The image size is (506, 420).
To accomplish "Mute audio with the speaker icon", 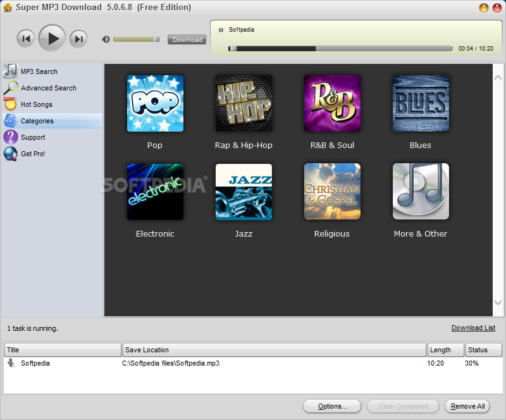I will pyautogui.click(x=106, y=39).
